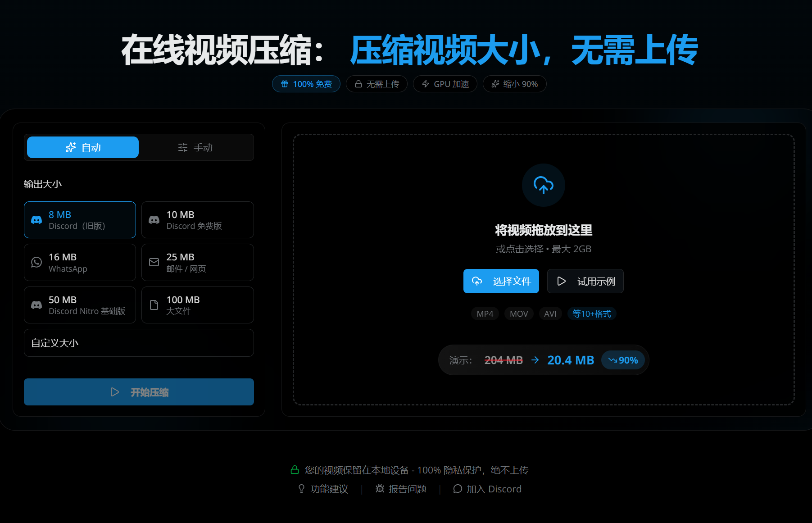Switch to the 自动 mode tab
This screenshot has height=523, width=812.
click(83, 147)
